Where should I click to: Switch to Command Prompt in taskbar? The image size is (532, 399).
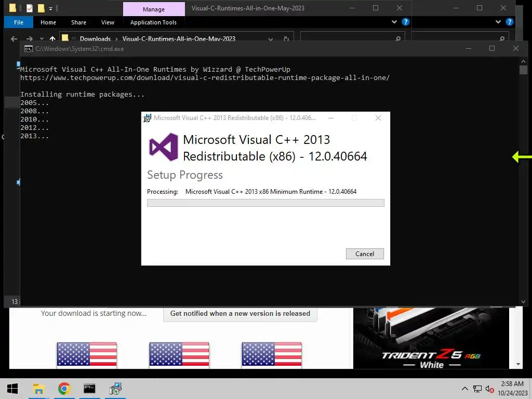[89, 389]
